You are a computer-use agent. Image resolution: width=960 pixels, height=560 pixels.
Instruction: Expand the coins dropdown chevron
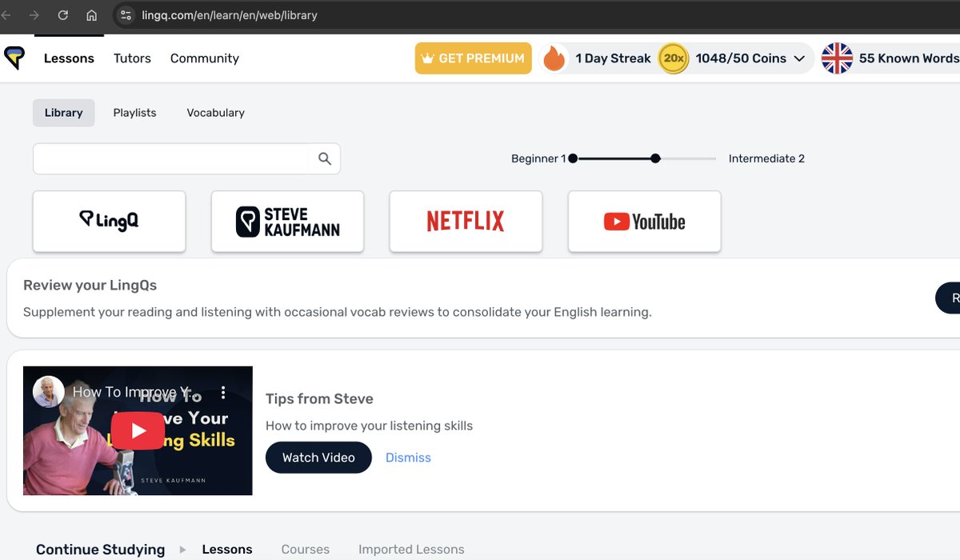pos(799,58)
